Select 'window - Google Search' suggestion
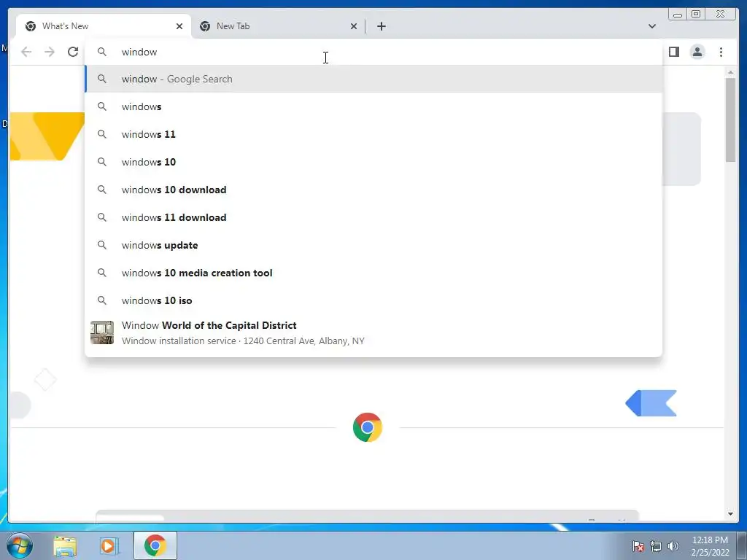 [373, 79]
